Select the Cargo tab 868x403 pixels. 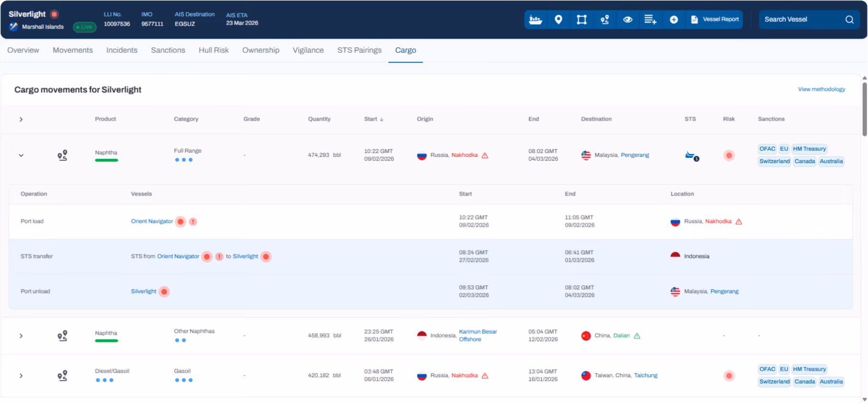pos(405,50)
